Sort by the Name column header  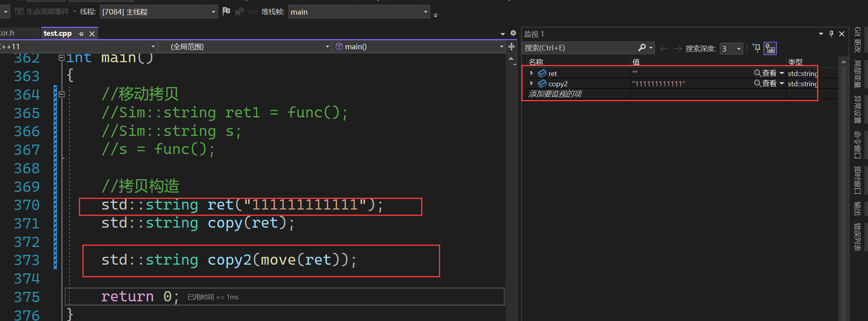536,62
